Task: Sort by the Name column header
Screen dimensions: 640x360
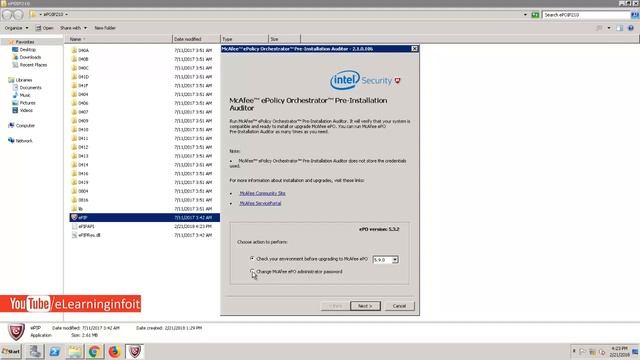Action: pyautogui.click(x=118, y=39)
